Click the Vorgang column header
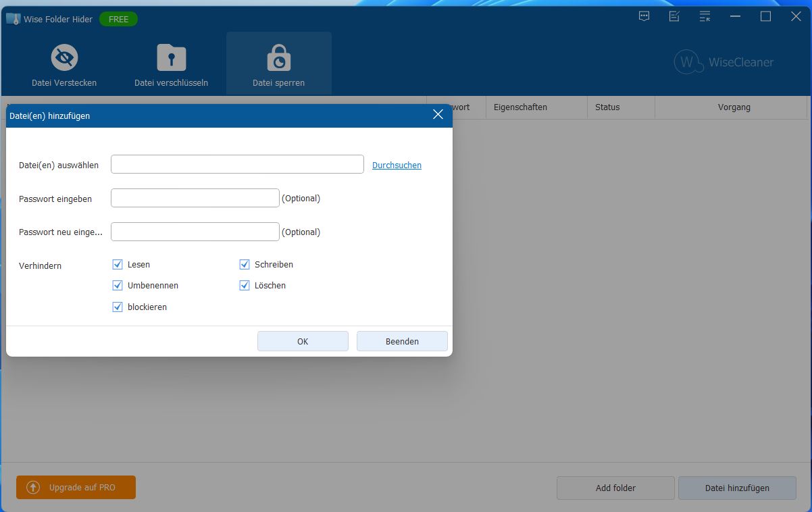The height and width of the screenshot is (512, 812). point(732,107)
